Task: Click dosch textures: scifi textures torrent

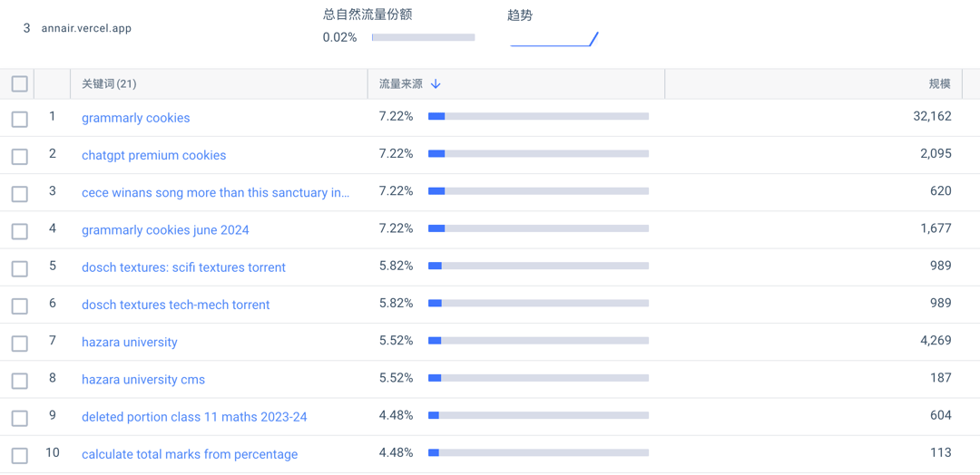Action: point(183,267)
